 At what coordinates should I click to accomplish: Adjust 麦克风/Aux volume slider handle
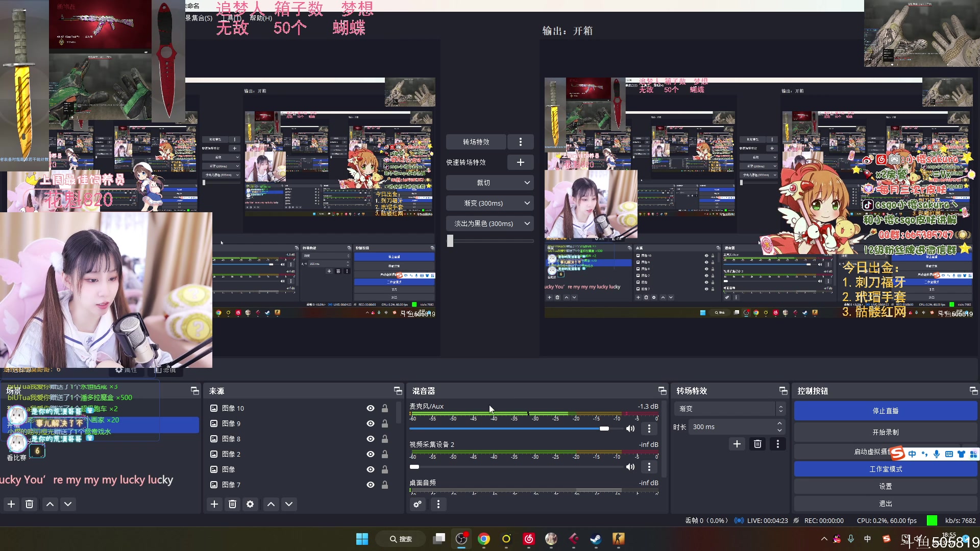pyautogui.click(x=604, y=429)
